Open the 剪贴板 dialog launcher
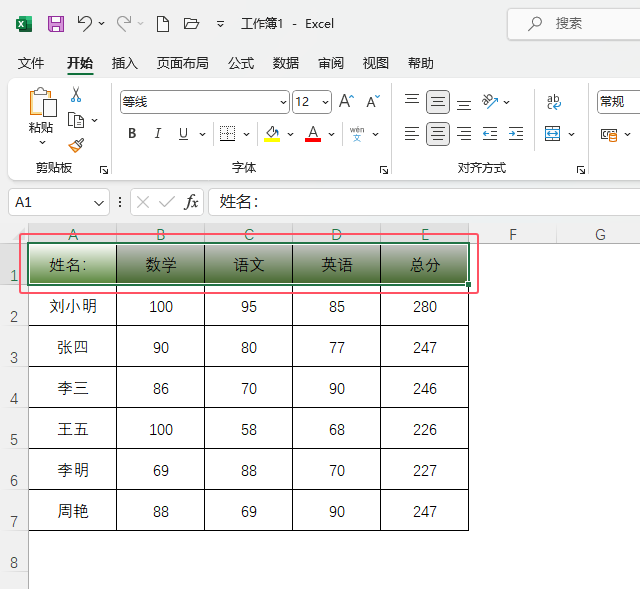 click(104, 170)
